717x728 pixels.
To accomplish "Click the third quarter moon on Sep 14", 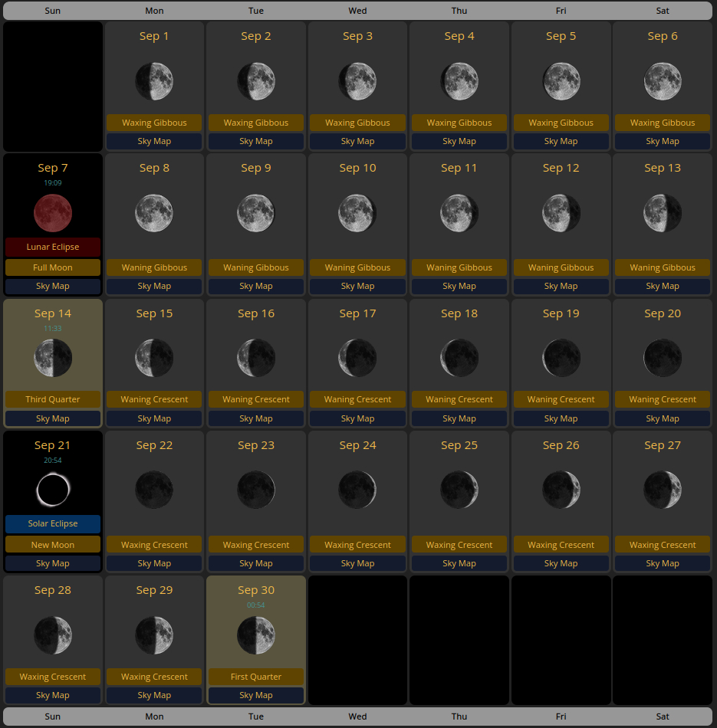I will (x=53, y=358).
